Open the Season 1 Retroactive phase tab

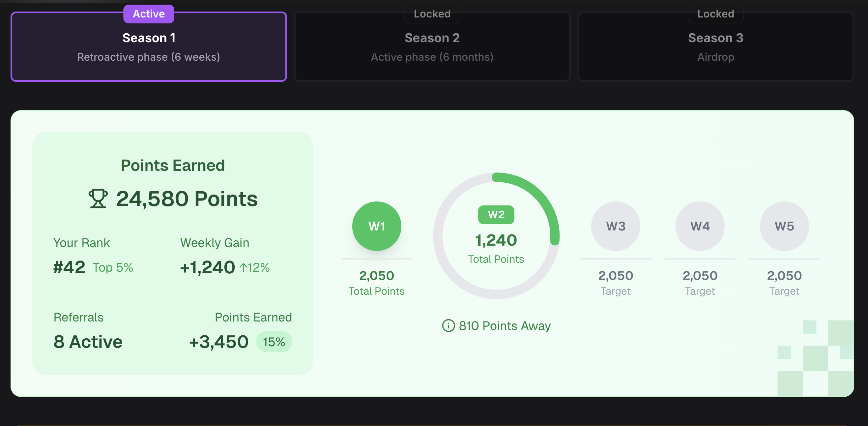point(149,47)
